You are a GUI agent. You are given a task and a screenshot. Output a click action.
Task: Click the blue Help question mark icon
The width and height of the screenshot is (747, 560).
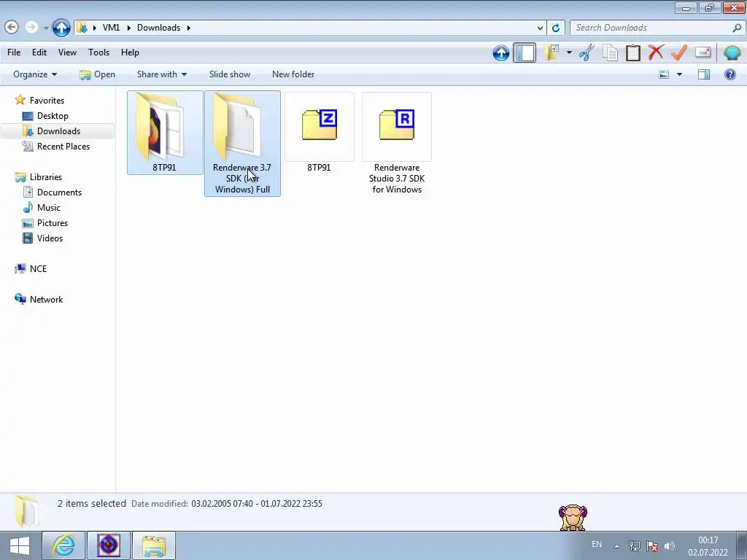(x=729, y=74)
